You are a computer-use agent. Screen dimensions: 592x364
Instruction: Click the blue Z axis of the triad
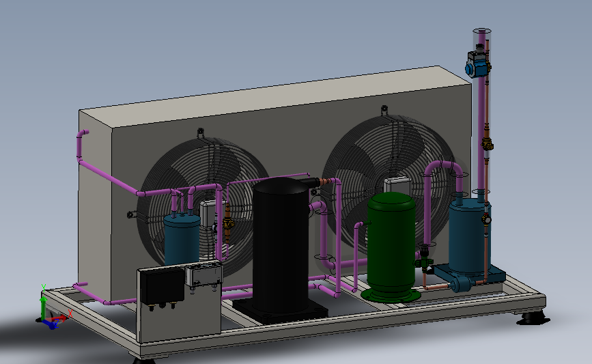51,324
